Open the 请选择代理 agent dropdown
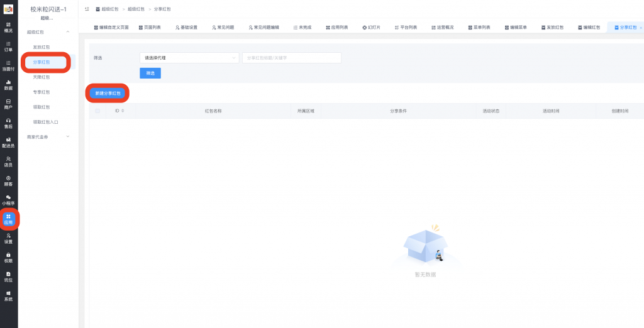 [x=189, y=58]
